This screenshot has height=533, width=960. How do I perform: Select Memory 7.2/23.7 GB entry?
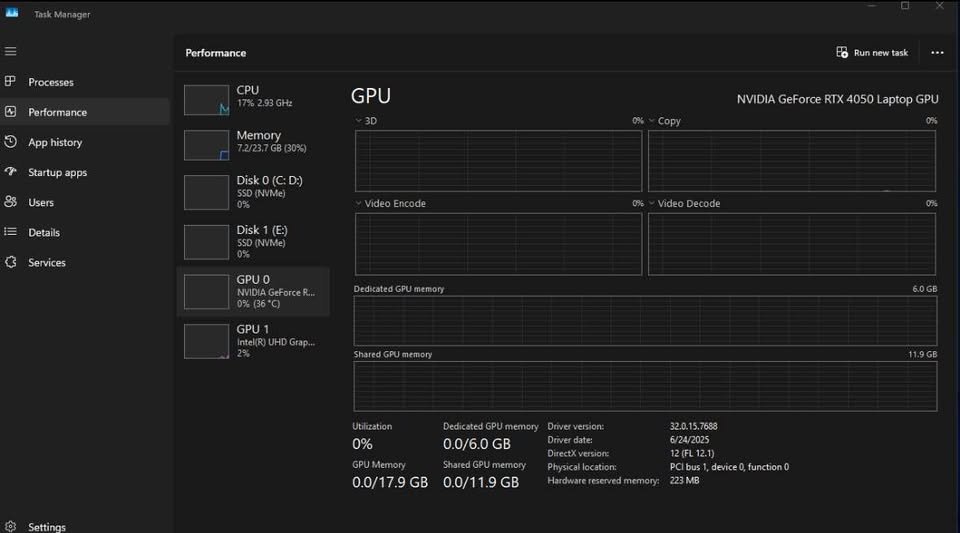pos(253,144)
